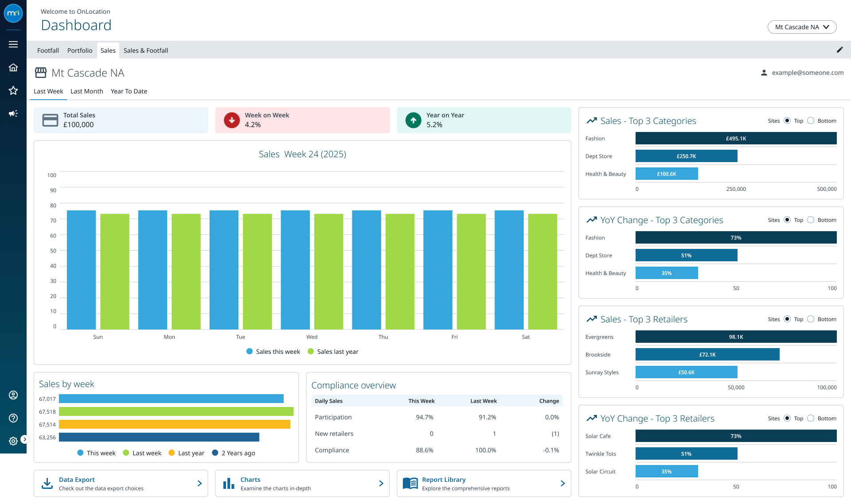Select the Year To Date period tab
Image resolution: width=851 pixels, height=504 pixels.
pyautogui.click(x=129, y=91)
